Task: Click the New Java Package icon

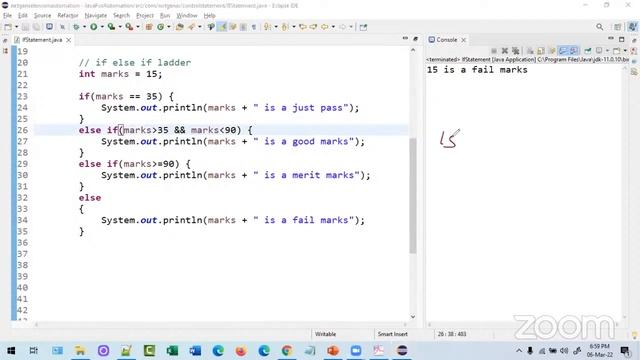Action: (149, 27)
